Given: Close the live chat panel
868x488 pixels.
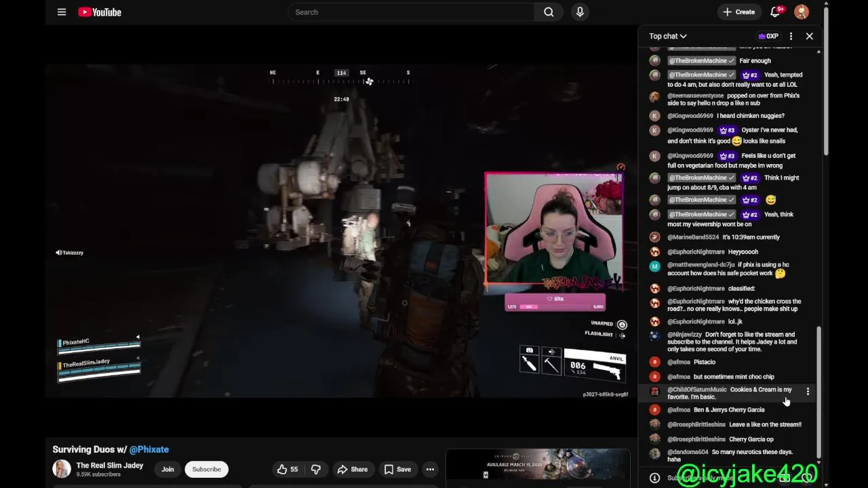Looking at the screenshot, I should [x=809, y=36].
